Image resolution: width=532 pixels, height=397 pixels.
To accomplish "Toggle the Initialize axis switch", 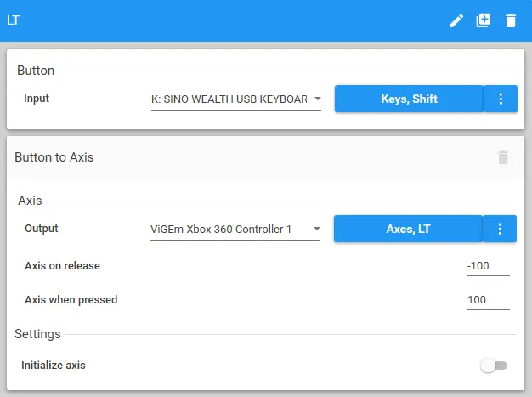I will click(493, 366).
